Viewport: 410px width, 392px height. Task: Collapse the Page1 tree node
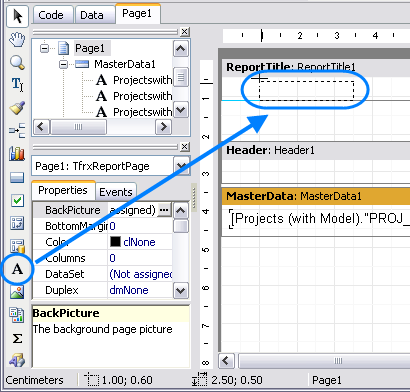point(44,49)
